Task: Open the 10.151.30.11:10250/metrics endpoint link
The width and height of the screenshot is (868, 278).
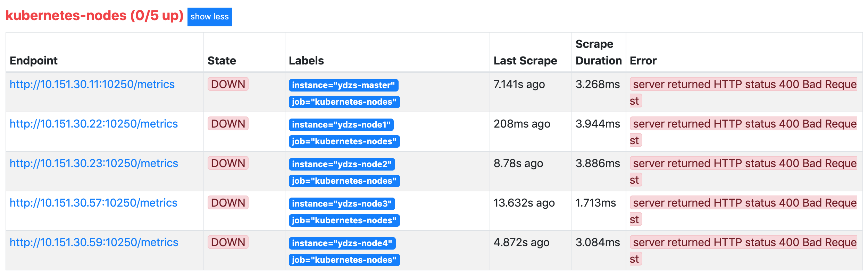Action: 92,84
